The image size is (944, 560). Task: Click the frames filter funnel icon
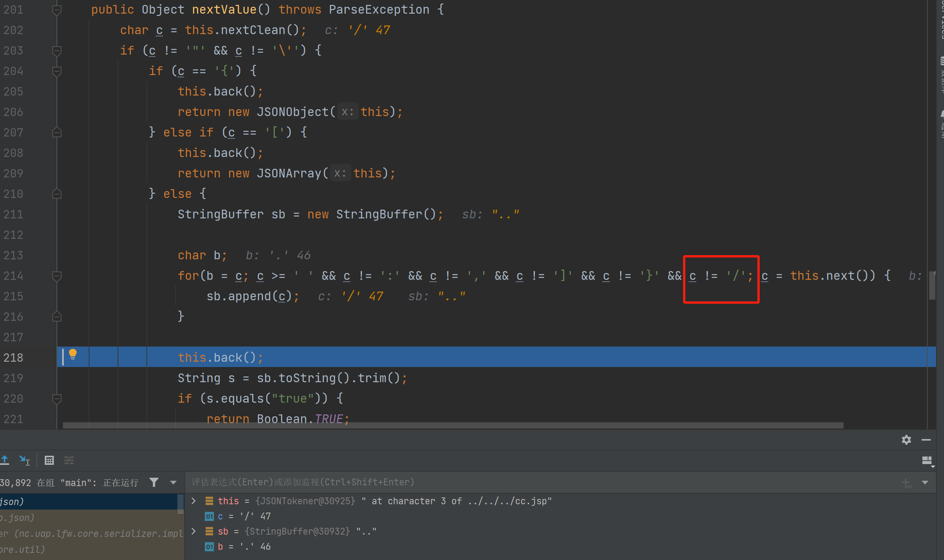pyautogui.click(x=154, y=482)
